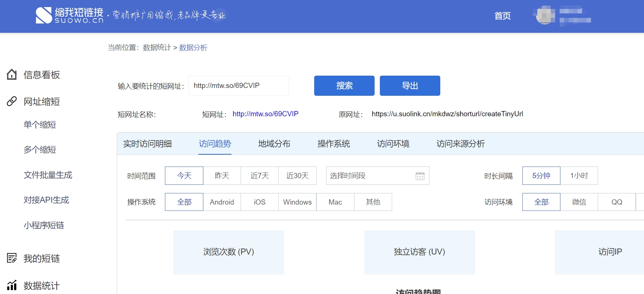Image resolution: width=644 pixels, height=294 pixels.
Task: Click the user avatar in header
Action: pos(545,15)
